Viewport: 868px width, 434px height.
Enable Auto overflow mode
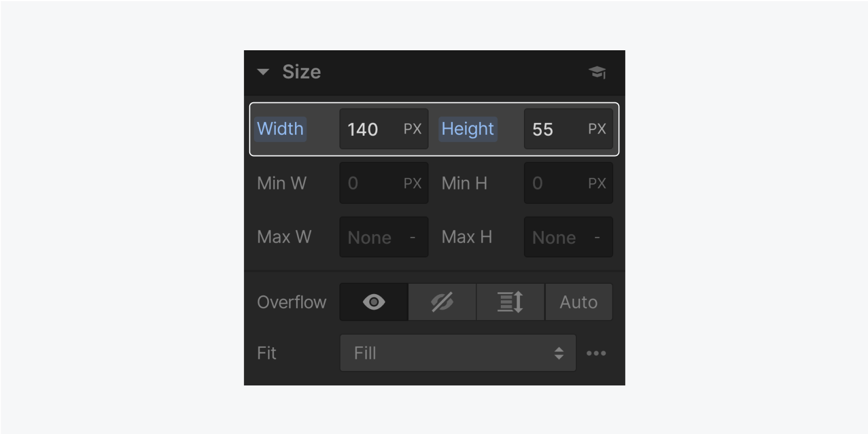[x=578, y=302]
